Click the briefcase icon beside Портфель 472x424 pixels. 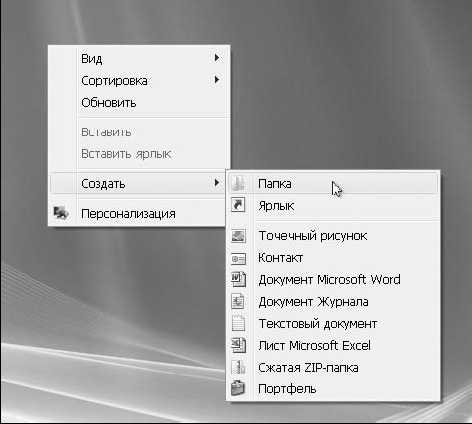point(238,388)
